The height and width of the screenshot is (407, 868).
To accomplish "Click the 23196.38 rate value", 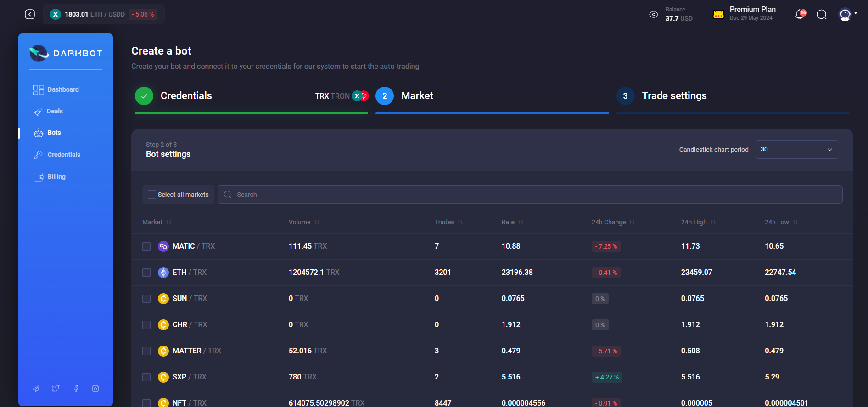I will (517, 272).
